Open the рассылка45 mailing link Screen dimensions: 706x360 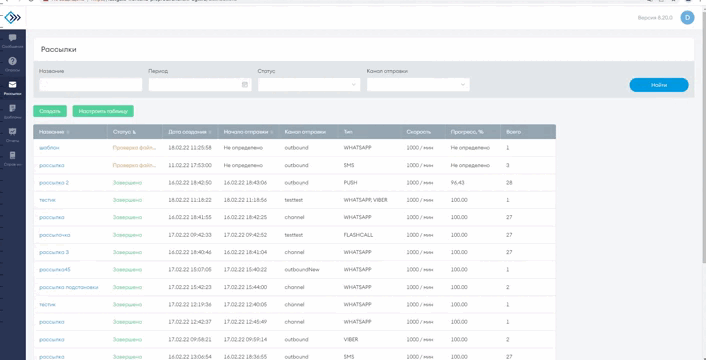pos(55,270)
